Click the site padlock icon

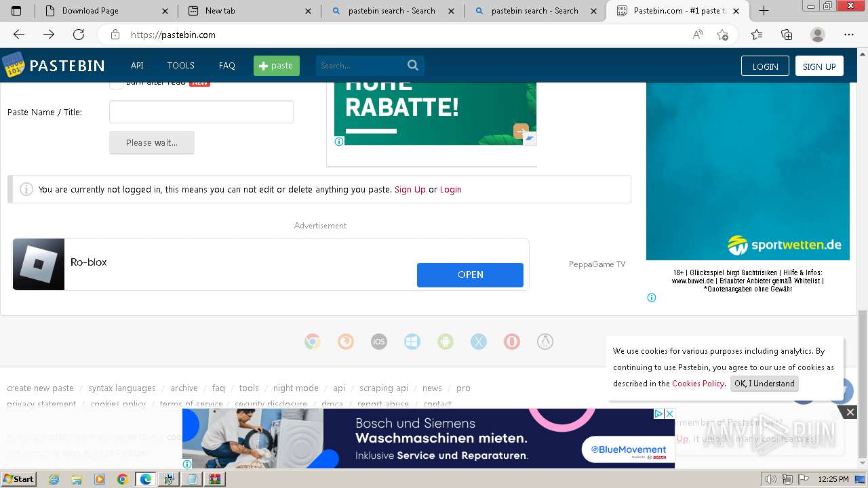point(115,35)
